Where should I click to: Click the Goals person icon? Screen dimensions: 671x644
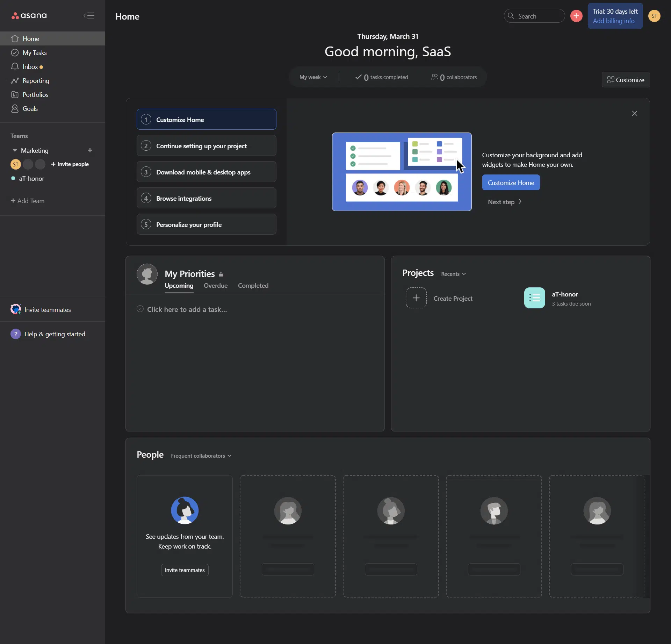click(x=15, y=108)
